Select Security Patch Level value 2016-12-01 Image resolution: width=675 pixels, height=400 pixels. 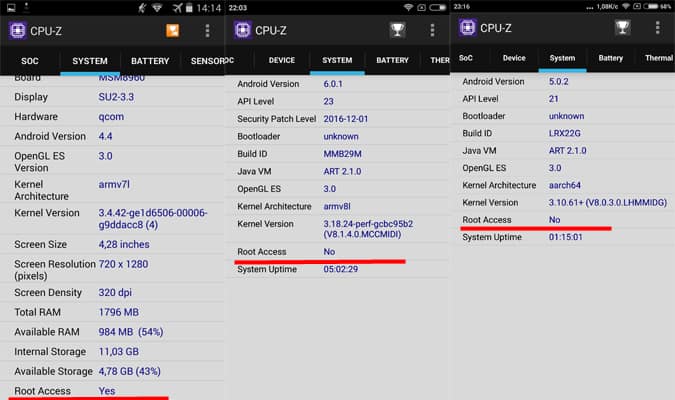click(346, 119)
